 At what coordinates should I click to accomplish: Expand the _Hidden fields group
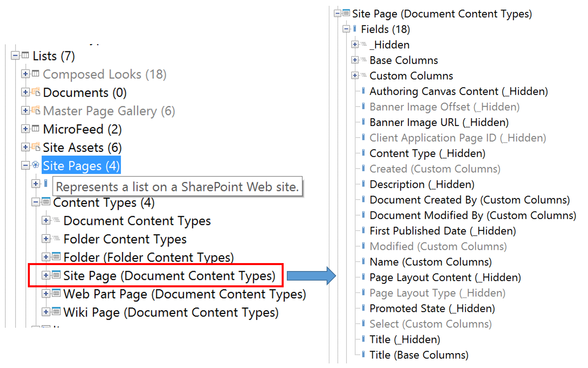point(355,44)
